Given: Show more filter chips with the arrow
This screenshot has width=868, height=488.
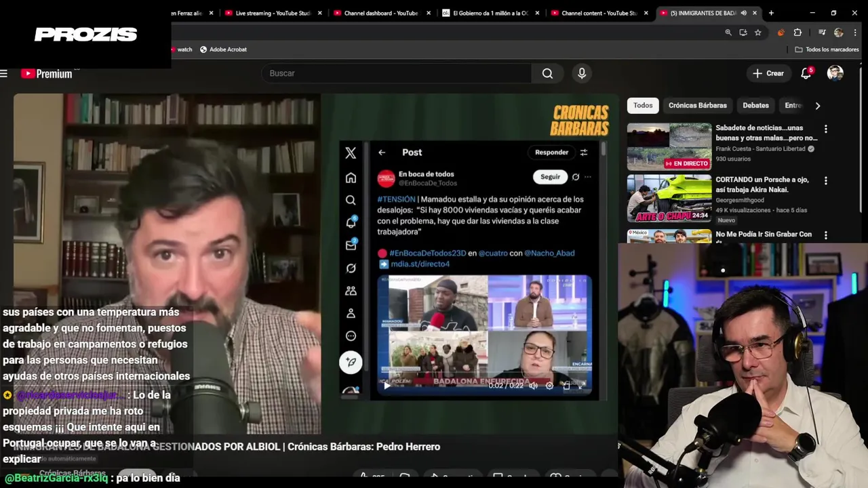Looking at the screenshot, I should click(817, 106).
